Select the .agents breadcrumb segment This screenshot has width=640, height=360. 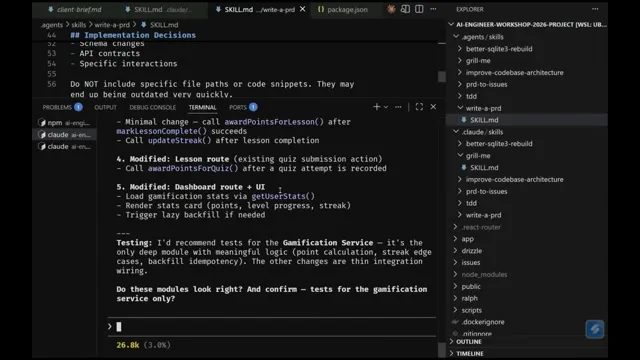click(x=52, y=25)
